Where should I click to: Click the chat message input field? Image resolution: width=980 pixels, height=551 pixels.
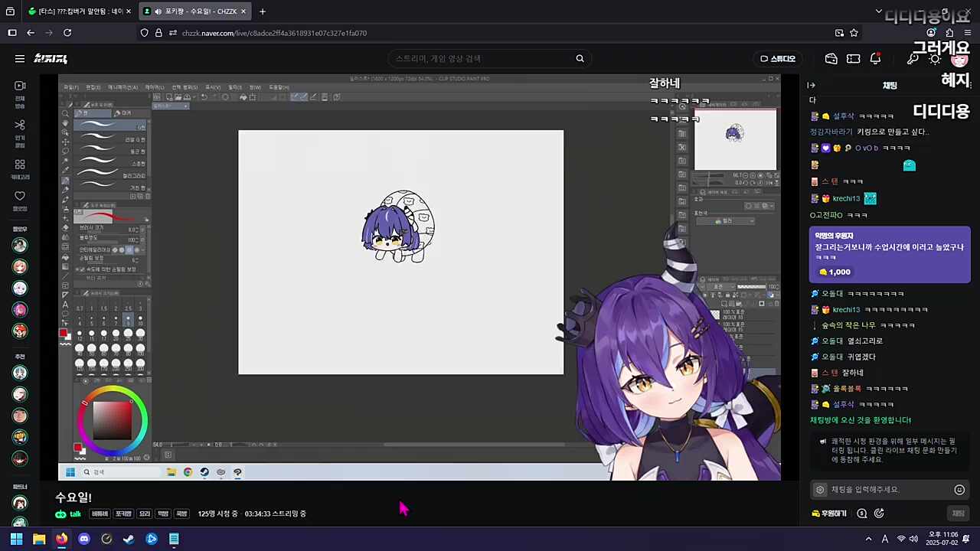(x=890, y=490)
